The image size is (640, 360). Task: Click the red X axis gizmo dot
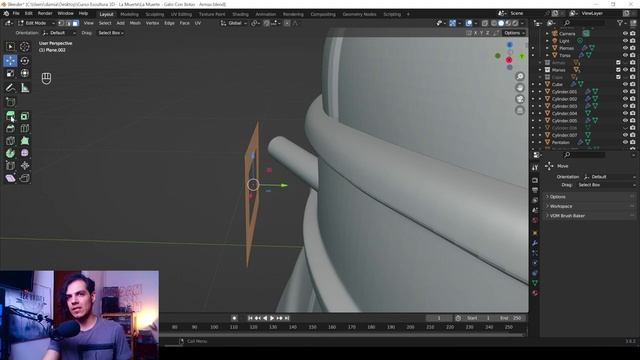pos(509,60)
